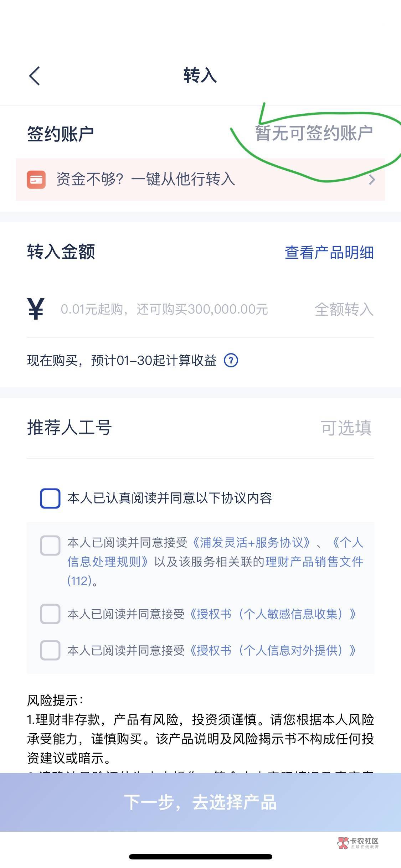The height and width of the screenshot is (868, 401).
Task: Tap the red bank card icon
Action: click(36, 179)
